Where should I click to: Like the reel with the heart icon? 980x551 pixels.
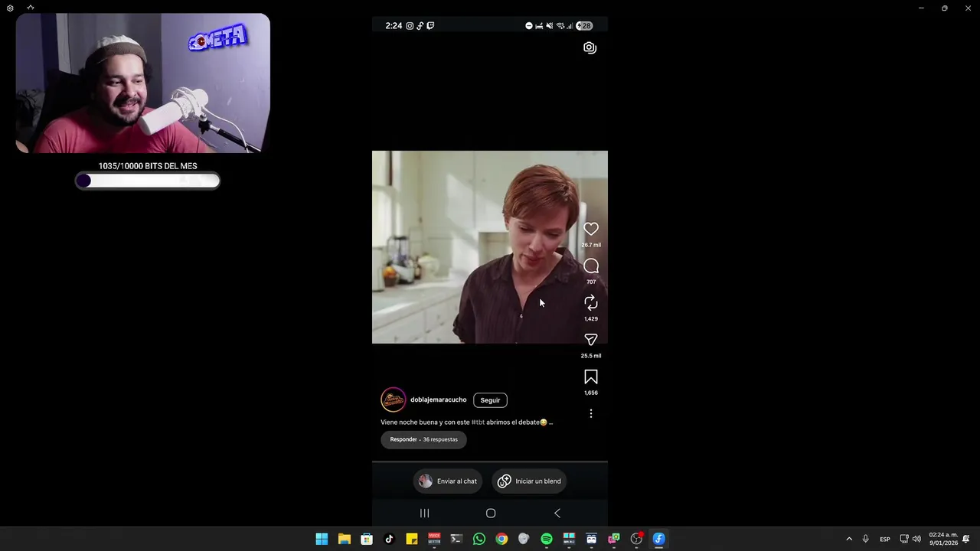[x=591, y=229]
